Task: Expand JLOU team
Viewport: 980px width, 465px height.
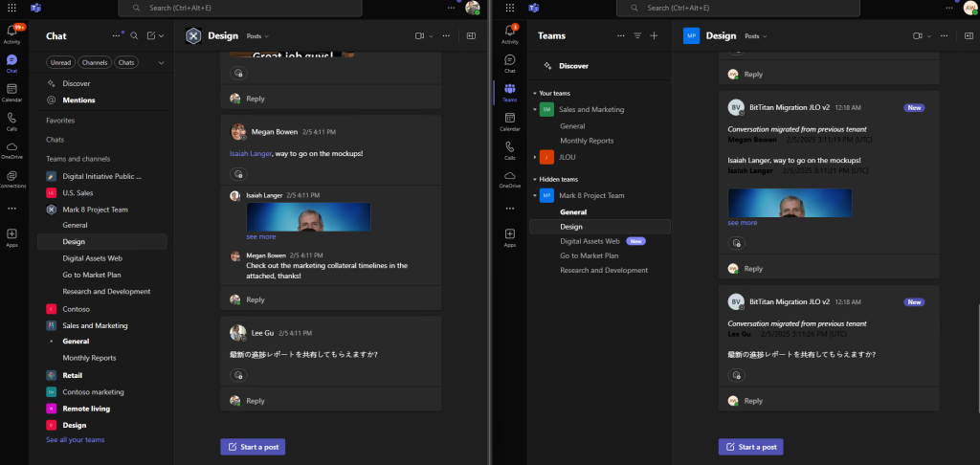Action: pos(535,158)
